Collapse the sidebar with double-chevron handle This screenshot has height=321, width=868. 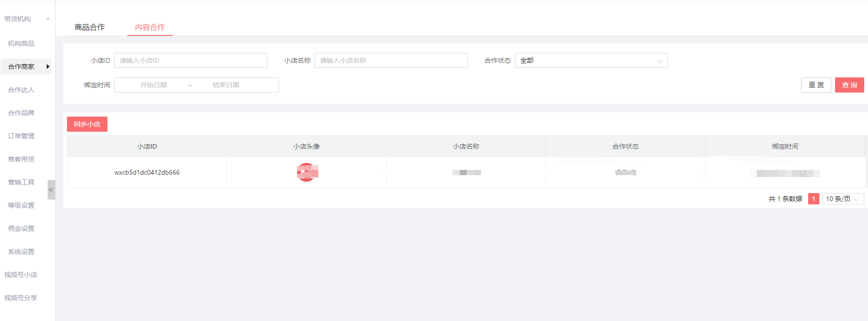click(51, 190)
